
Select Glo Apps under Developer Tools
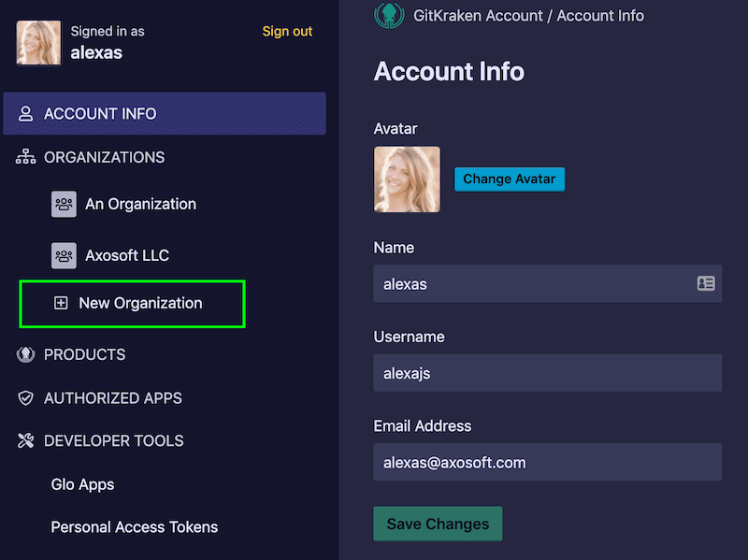click(82, 484)
